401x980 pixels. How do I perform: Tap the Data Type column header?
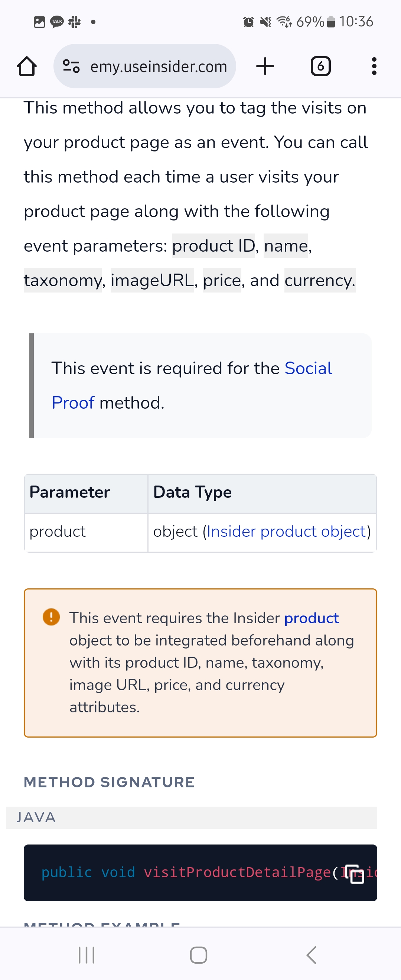192,492
